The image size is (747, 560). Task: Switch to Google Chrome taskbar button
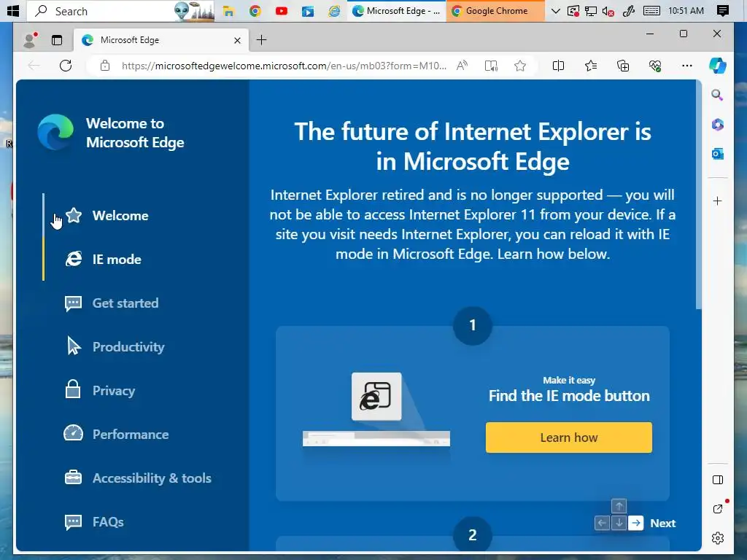tap(495, 11)
